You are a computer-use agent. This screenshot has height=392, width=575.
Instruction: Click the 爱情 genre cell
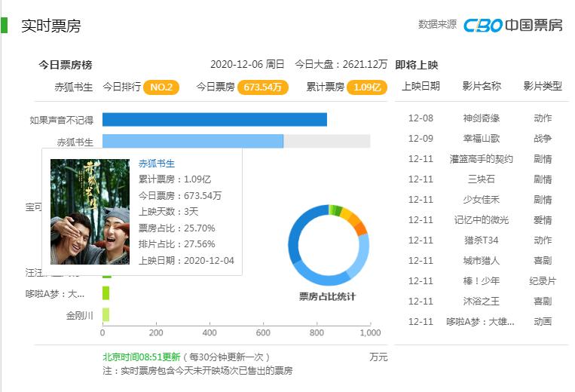[543, 219]
